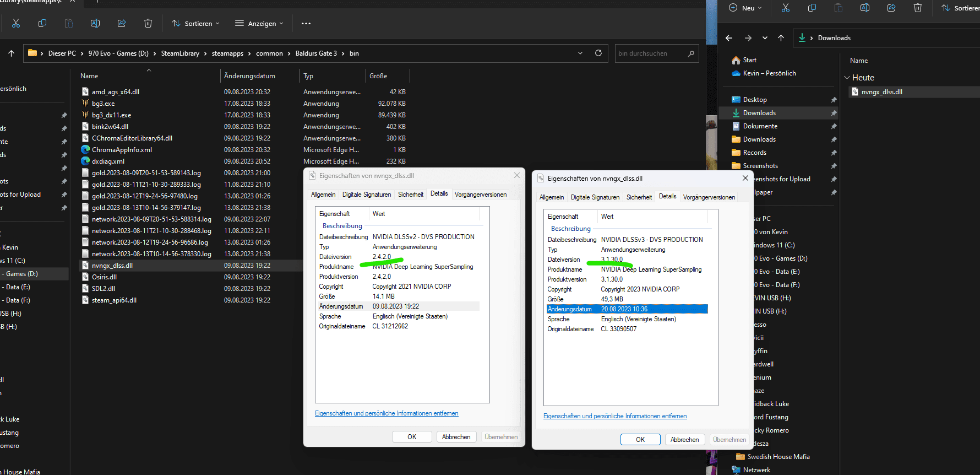Select the ChromaAppInfo.xml Edge file

tap(122, 150)
